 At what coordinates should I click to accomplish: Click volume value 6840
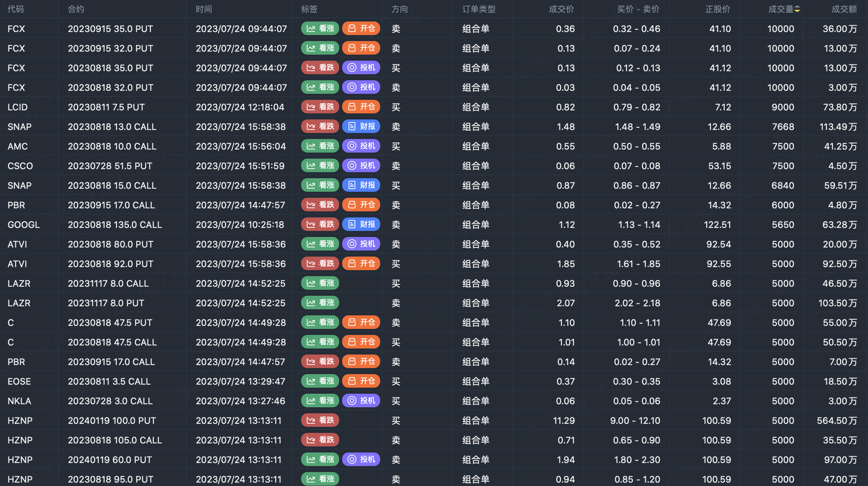tap(783, 186)
